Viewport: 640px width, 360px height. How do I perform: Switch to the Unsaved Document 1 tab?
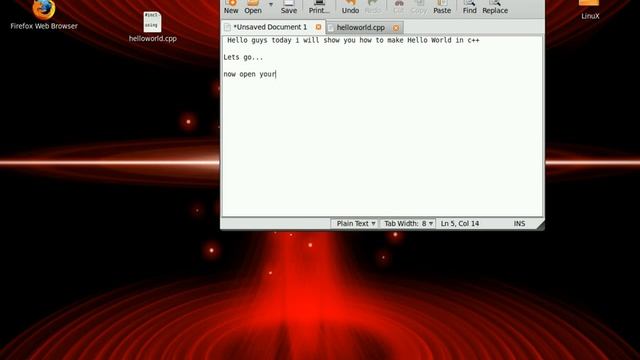[x=269, y=27]
